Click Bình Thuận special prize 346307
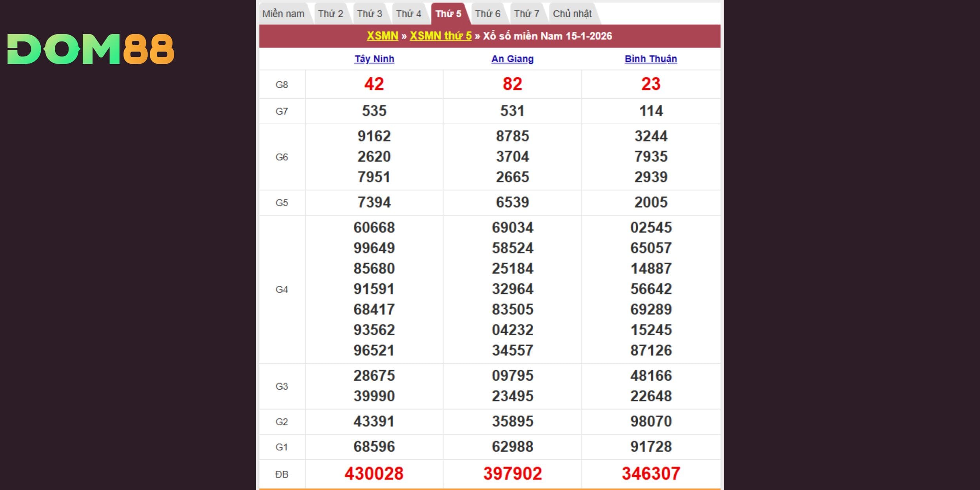 (651, 474)
